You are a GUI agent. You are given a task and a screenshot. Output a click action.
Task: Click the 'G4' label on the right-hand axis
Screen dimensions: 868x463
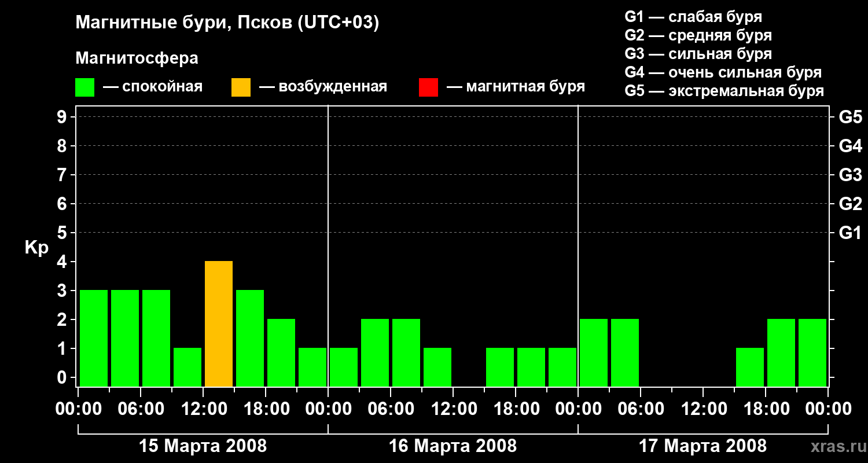click(x=850, y=146)
